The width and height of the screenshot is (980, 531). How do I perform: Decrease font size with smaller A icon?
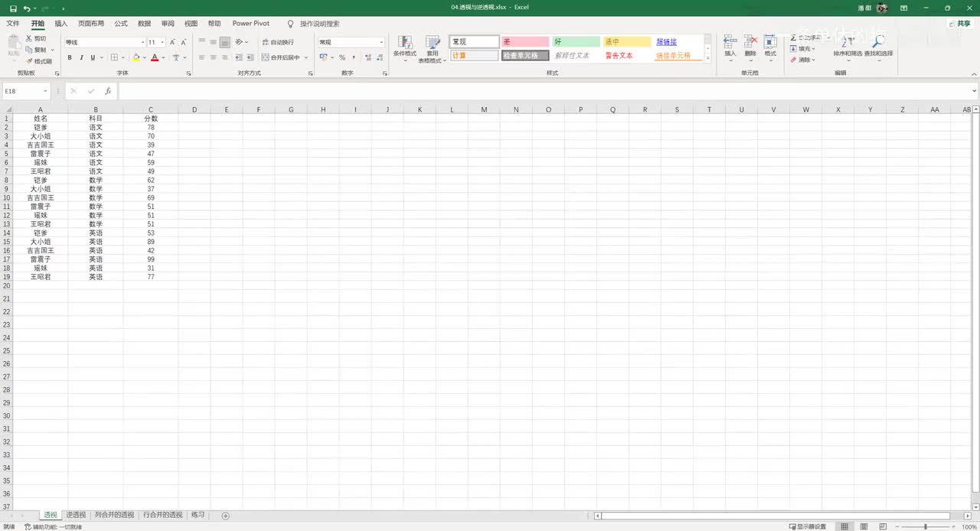pos(184,42)
